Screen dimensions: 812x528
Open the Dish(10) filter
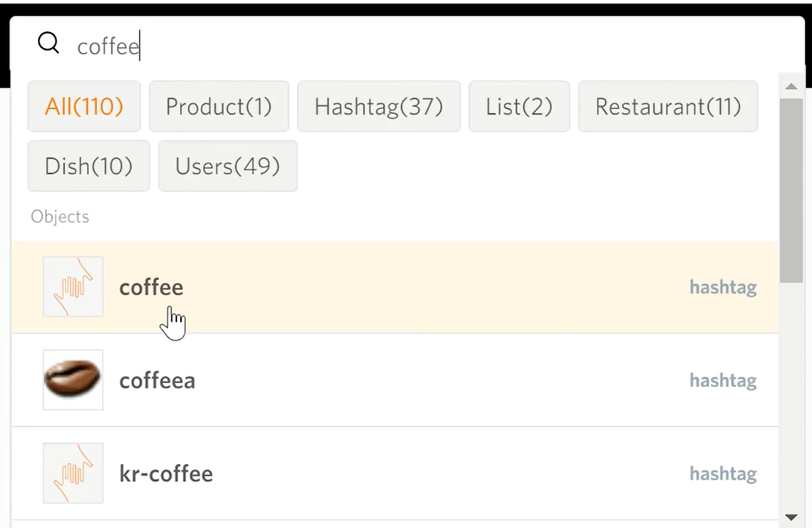point(88,166)
